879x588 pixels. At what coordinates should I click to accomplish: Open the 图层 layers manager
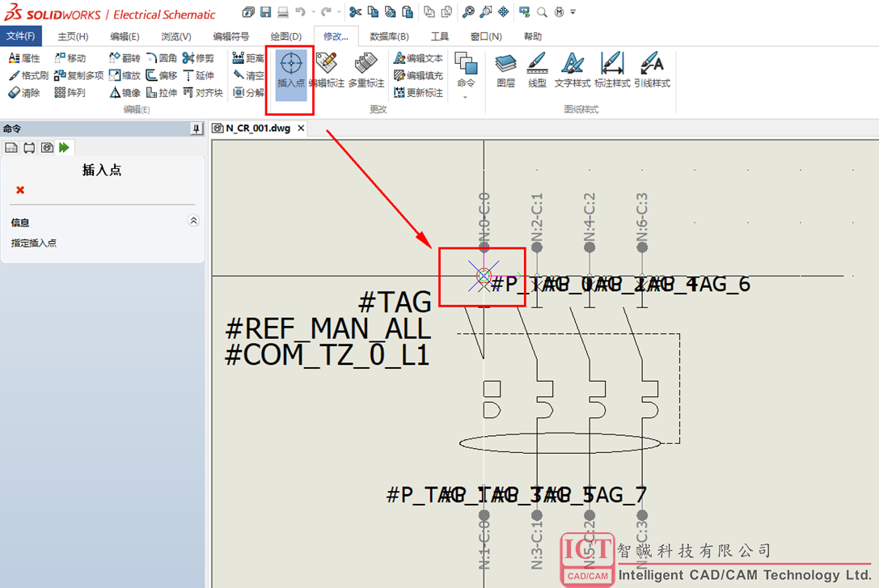click(x=505, y=70)
